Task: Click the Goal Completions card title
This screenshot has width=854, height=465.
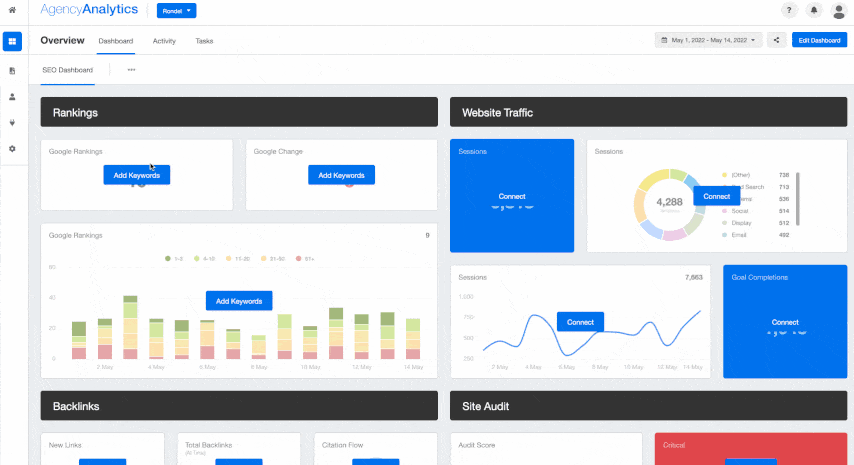Action: pos(760,277)
